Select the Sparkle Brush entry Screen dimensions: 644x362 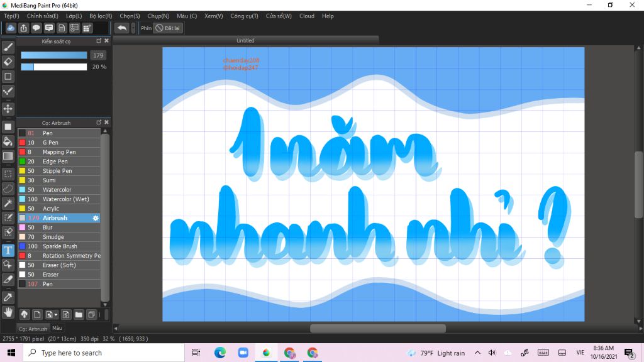pyautogui.click(x=58, y=246)
